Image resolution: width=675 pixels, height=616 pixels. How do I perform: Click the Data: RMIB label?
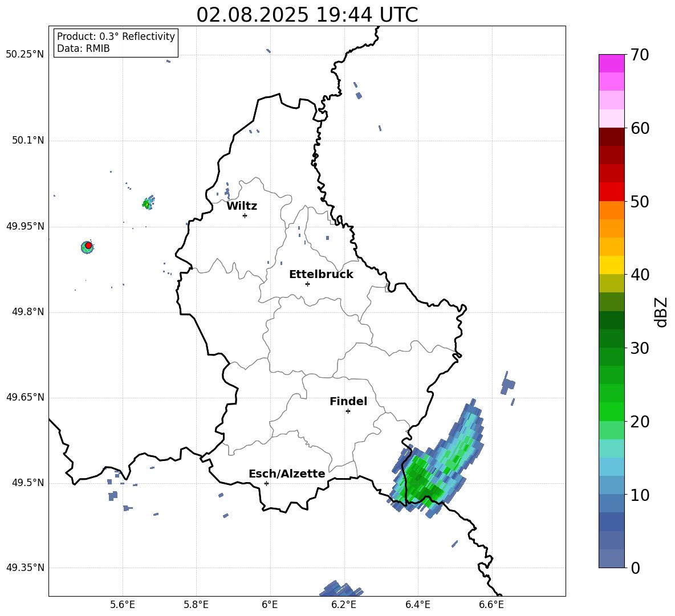pos(83,48)
